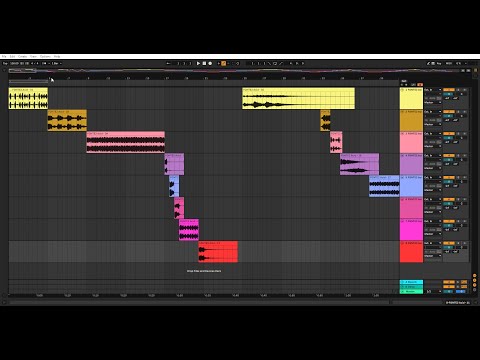The image size is (480, 360).
Task: Click the arrangement overview strip
Action: pos(233,70)
